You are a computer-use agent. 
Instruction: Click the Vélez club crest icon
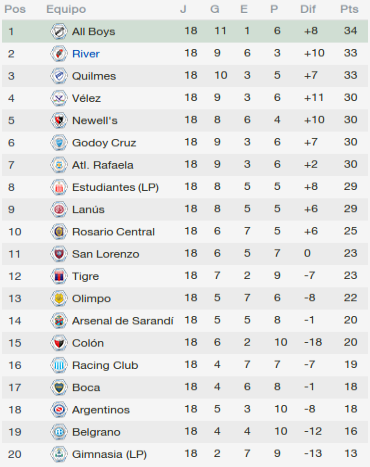tap(59, 98)
